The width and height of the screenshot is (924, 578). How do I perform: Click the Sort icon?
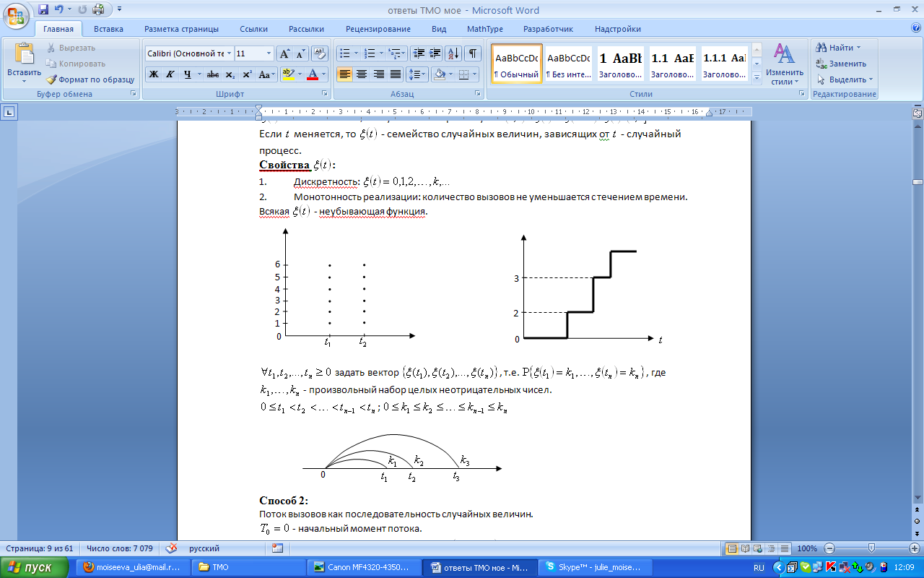click(x=454, y=53)
